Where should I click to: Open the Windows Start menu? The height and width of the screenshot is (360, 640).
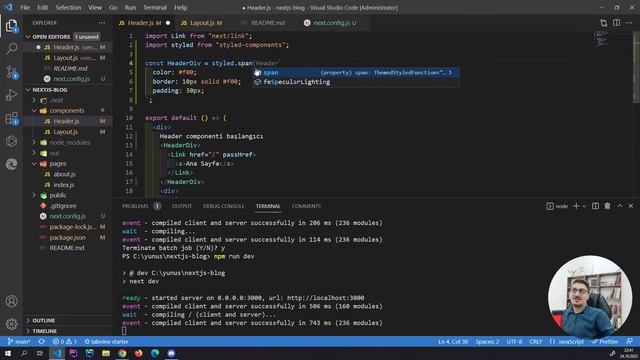pos(8,353)
